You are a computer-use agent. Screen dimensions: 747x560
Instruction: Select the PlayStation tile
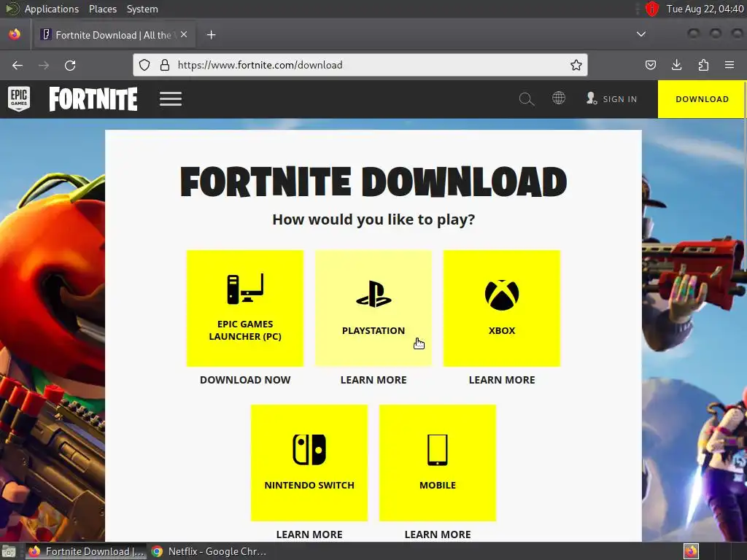[373, 308]
